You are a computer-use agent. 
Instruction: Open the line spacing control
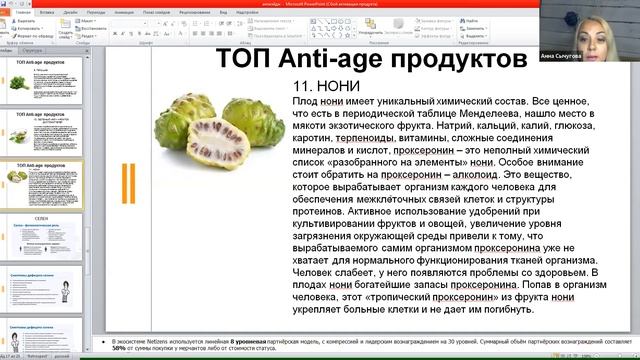coord(240,24)
